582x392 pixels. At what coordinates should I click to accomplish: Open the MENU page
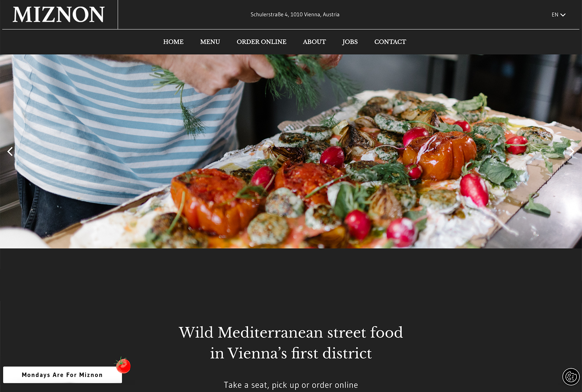click(x=210, y=42)
